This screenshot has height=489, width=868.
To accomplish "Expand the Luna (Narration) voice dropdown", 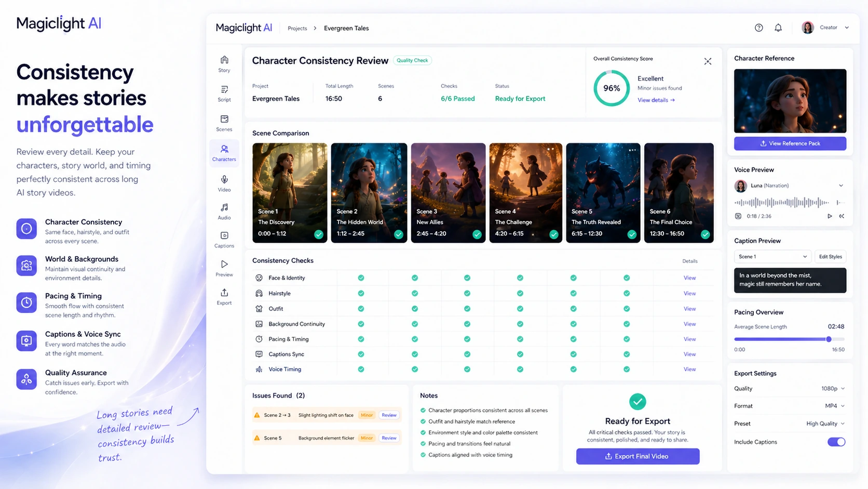I will click(841, 186).
